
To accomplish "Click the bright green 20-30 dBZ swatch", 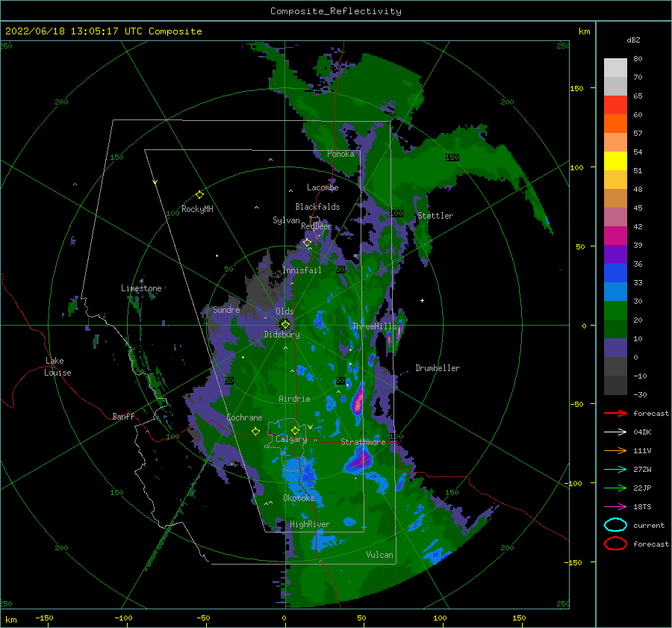I will (615, 311).
